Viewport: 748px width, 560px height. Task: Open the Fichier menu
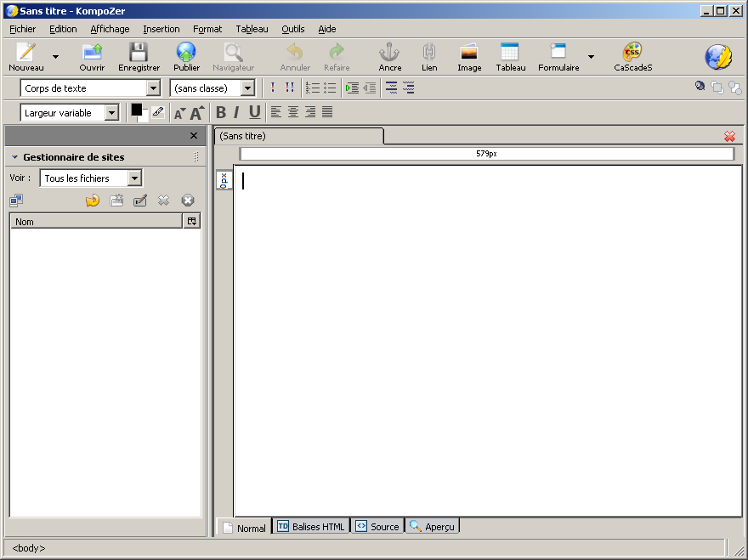click(x=22, y=29)
